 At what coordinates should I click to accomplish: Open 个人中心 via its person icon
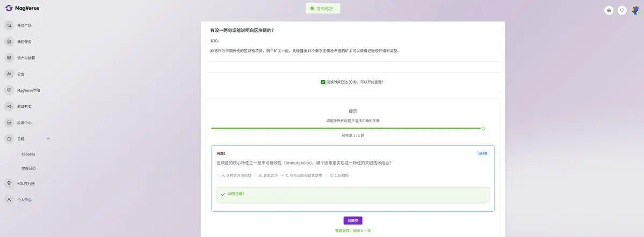coord(9,199)
